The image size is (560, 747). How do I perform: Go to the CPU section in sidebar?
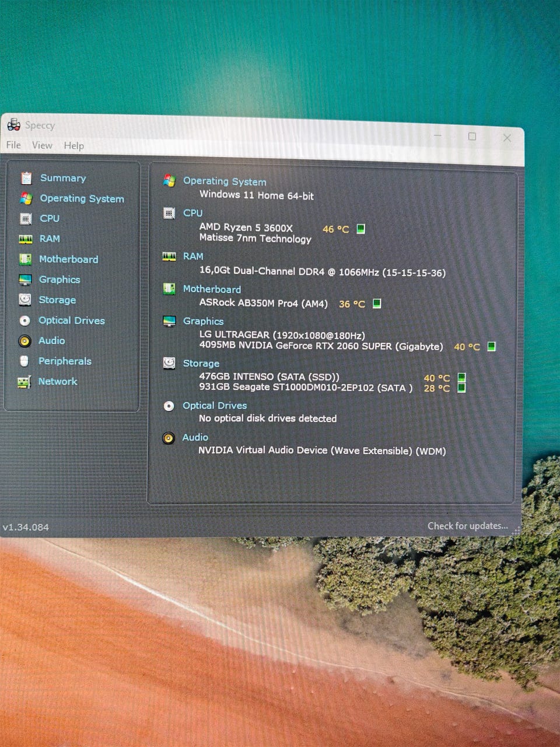(x=50, y=218)
